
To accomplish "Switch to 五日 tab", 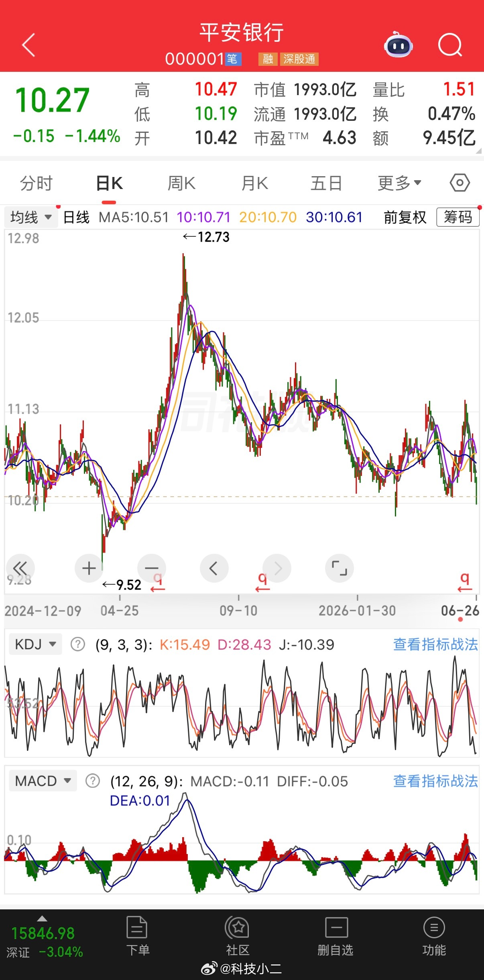I will (326, 183).
